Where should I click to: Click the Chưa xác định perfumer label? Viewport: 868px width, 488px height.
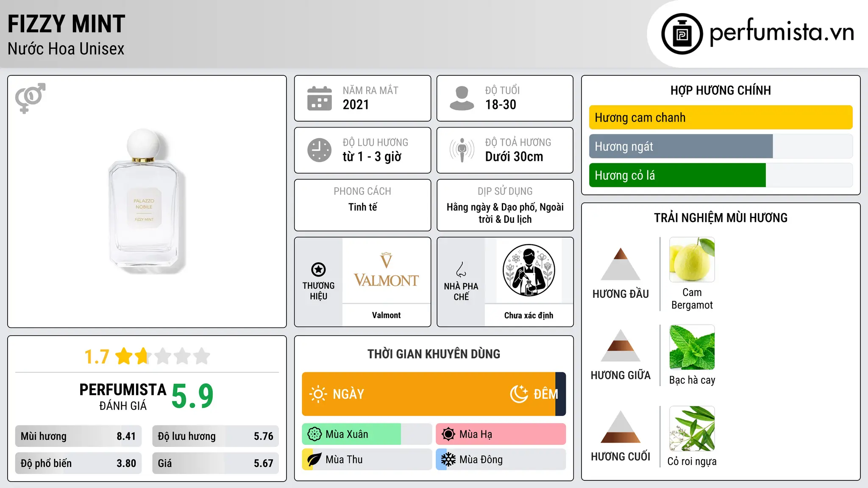(529, 315)
